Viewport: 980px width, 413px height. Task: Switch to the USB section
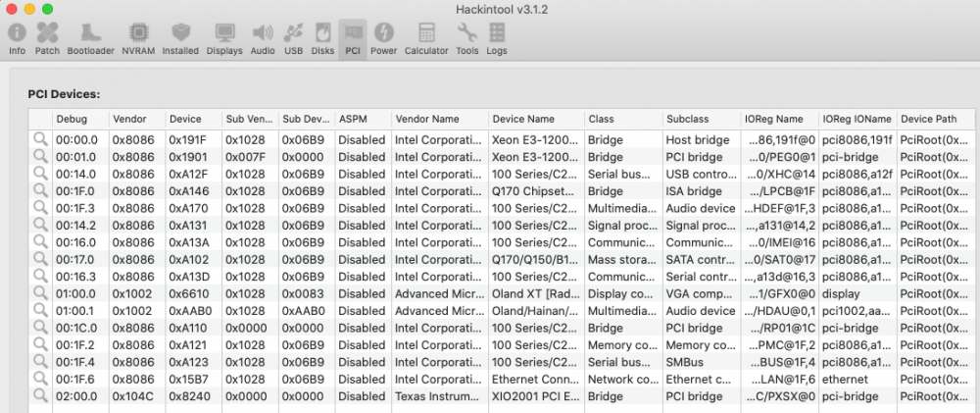coord(293,38)
